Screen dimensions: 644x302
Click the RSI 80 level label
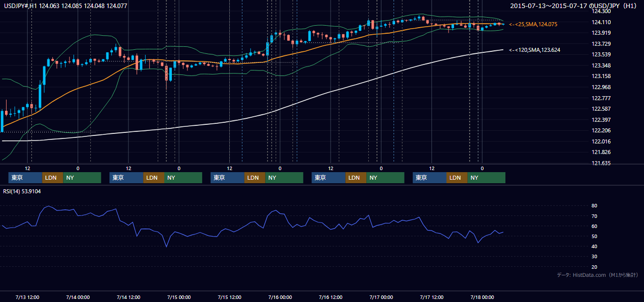(594, 206)
